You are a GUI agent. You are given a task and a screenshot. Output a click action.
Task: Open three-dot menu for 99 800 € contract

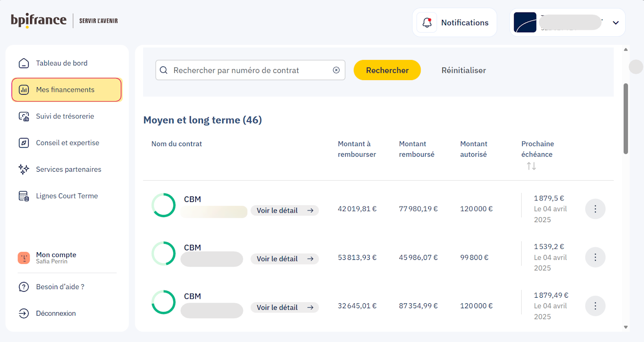tap(595, 257)
